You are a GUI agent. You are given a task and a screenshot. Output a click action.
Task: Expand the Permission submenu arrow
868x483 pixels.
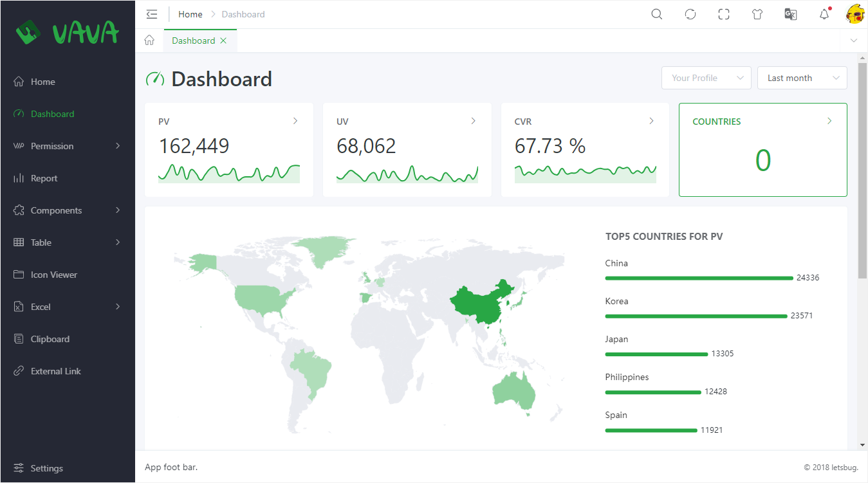coord(118,146)
